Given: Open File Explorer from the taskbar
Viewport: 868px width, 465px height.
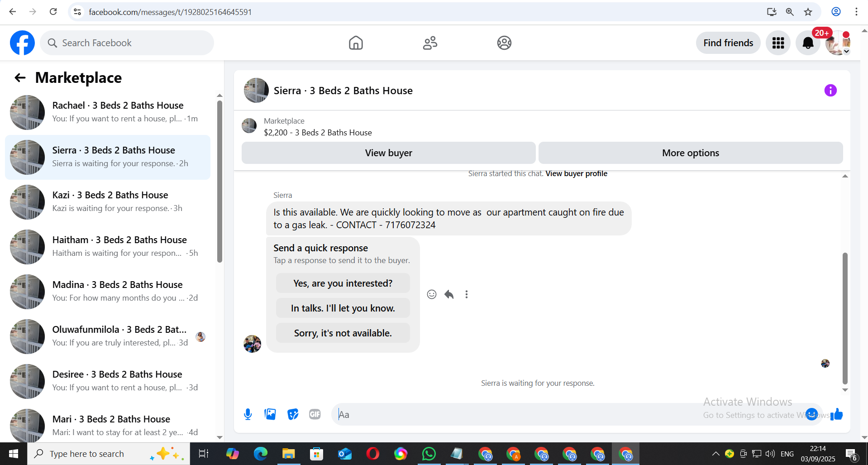Looking at the screenshot, I should pos(288,454).
